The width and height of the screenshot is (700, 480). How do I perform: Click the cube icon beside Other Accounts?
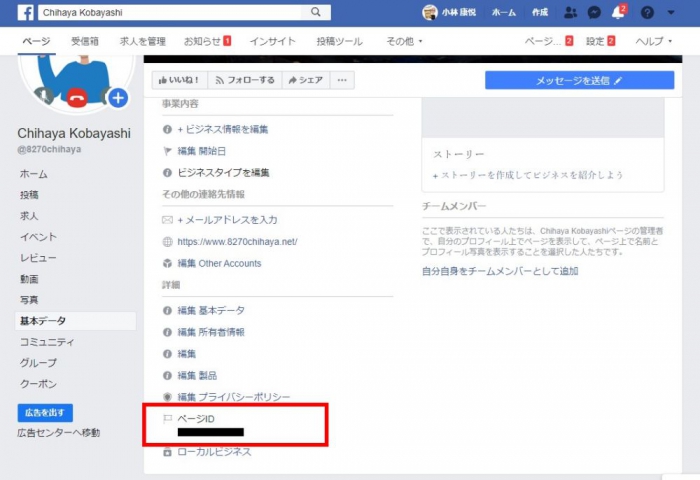point(167,263)
